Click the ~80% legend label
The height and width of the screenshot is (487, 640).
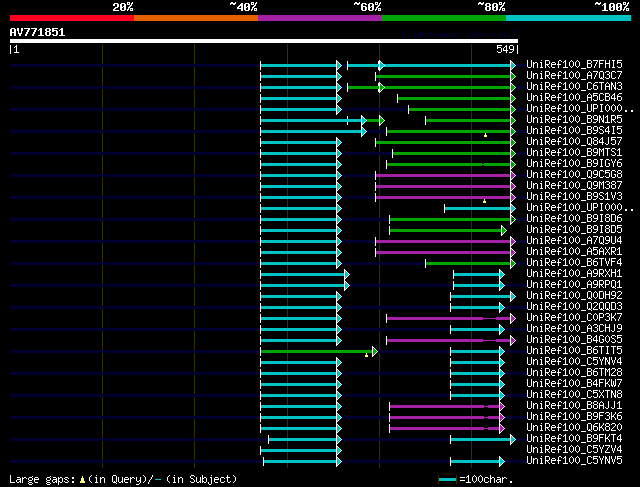491,7
